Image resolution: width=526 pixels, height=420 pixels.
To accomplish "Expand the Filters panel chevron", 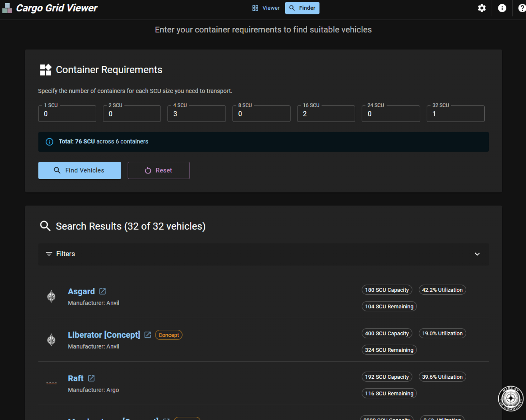I will [477, 254].
